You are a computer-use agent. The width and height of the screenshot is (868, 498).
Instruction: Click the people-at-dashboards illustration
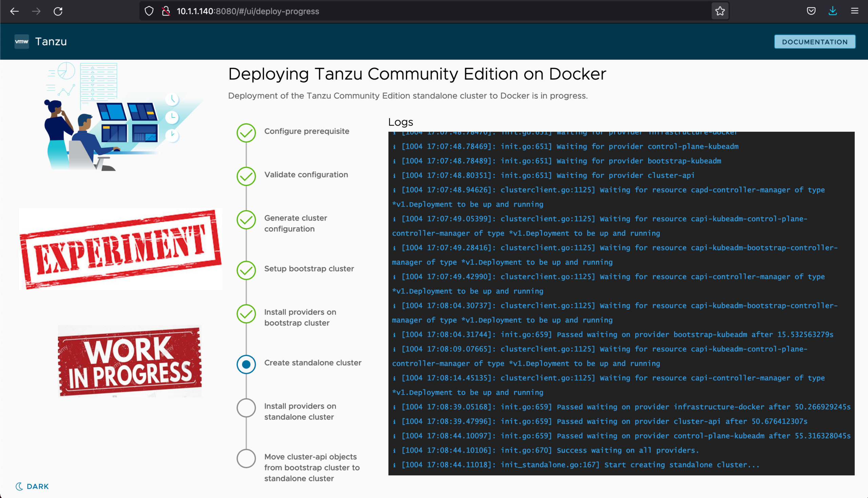[x=123, y=116]
